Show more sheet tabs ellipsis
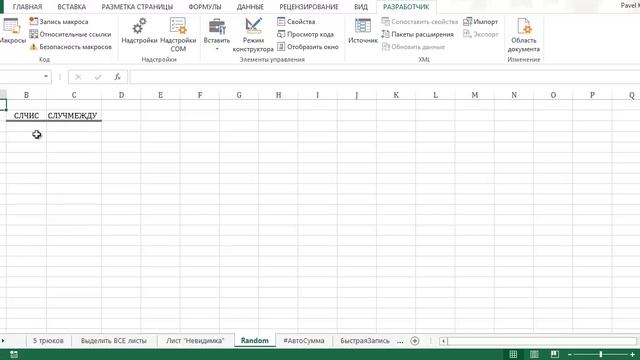Viewport: 640px width, 360px height. (x=400, y=341)
